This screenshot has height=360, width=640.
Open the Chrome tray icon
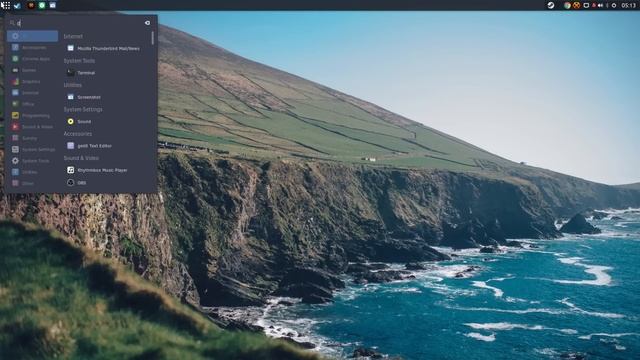click(x=567, y=5)
